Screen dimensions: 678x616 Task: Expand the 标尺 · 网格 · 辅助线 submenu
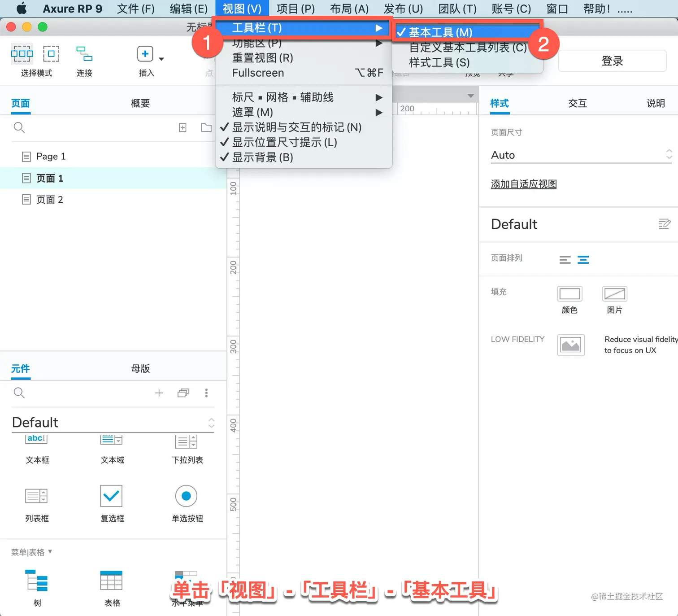304,97
